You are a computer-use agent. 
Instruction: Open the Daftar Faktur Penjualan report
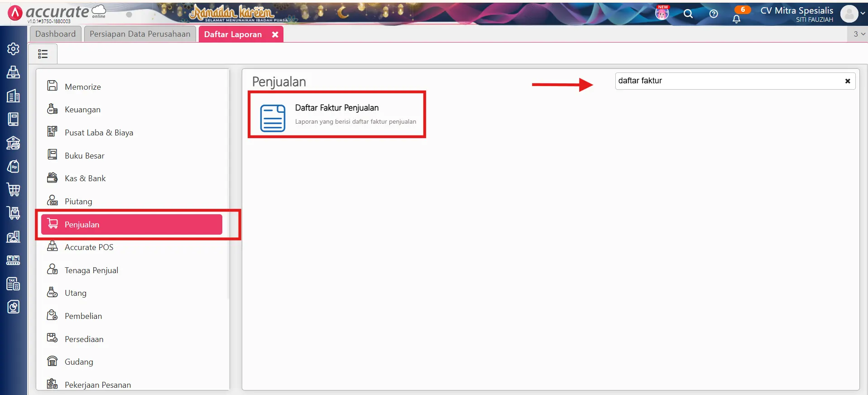[337, 108]
